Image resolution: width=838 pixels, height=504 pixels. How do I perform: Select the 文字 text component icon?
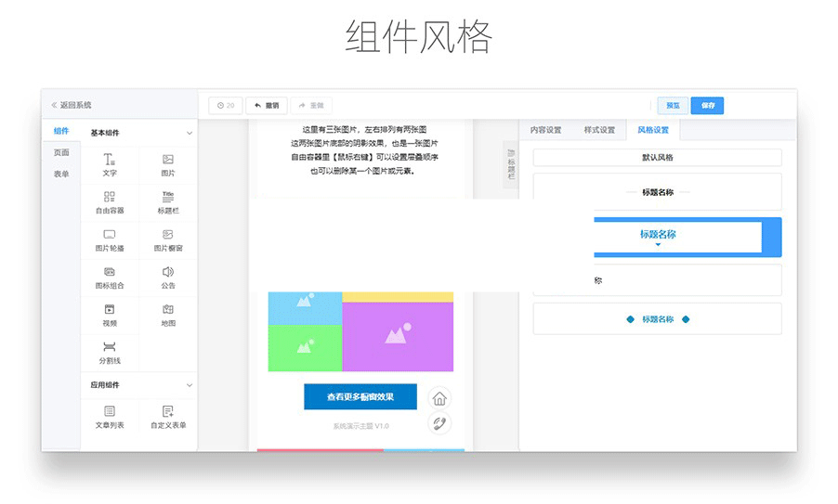[x=110, y=160]
